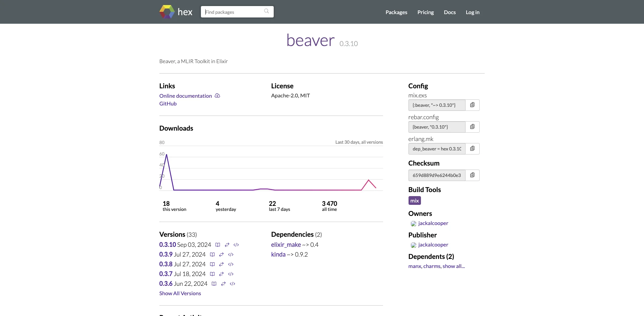Open the GitHub link
This screenshot has height=316, width=644.
(168, 103)
